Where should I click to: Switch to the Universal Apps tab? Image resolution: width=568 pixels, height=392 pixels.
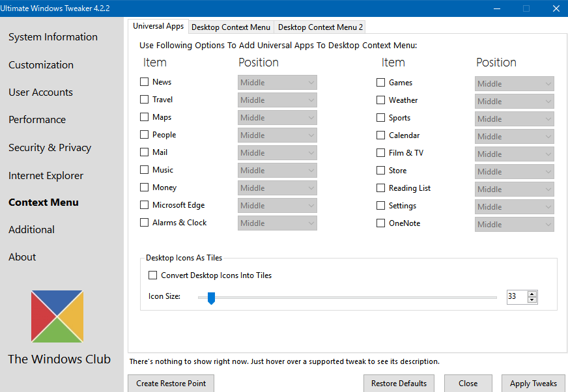158,27
